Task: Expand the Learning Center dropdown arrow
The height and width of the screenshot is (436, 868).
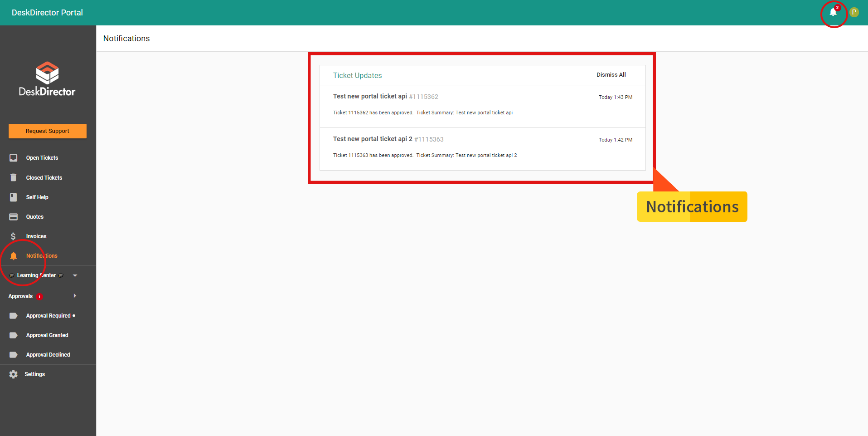Action: pyautogui.click(x=75, y=275)
